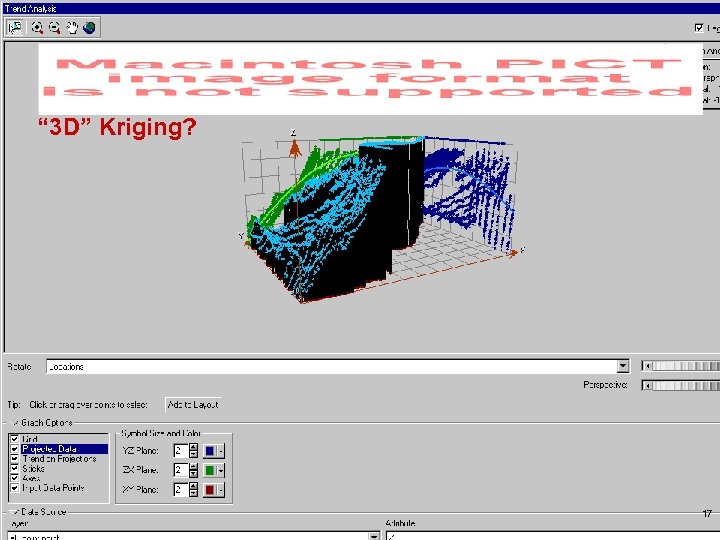The image size is (720, 540).
Task: Click the full extent globe icon
Action: point(90,28)
